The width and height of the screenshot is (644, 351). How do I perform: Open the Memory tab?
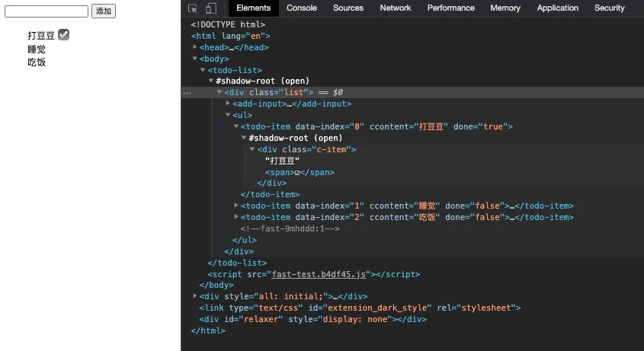coord(505,8)
